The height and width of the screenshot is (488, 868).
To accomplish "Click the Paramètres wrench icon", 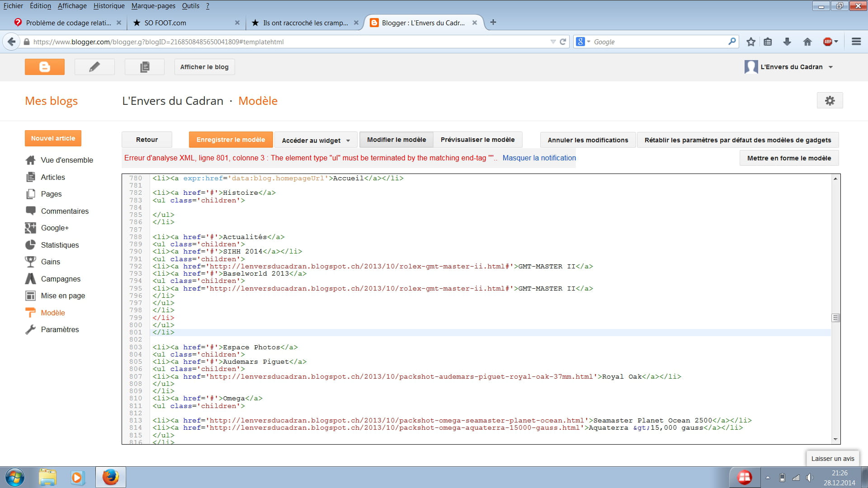I will [30, 329].
